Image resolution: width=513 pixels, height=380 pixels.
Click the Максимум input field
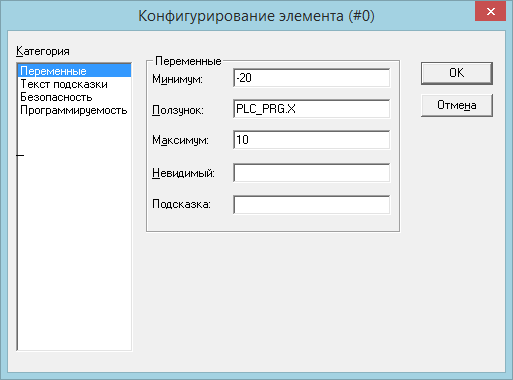coord(312,140)
